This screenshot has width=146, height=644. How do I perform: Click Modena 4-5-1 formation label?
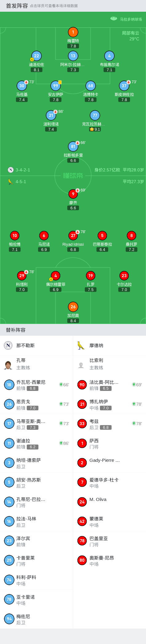coord(21,182)
